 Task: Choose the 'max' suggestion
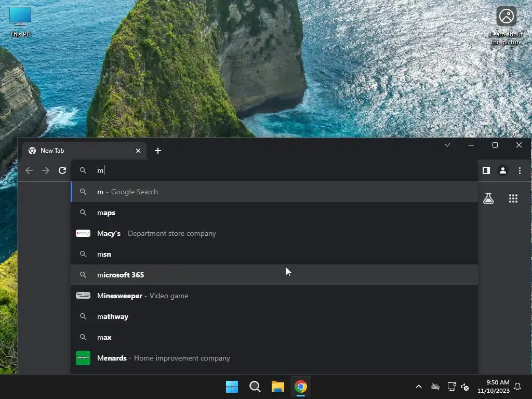click(274, 337)
